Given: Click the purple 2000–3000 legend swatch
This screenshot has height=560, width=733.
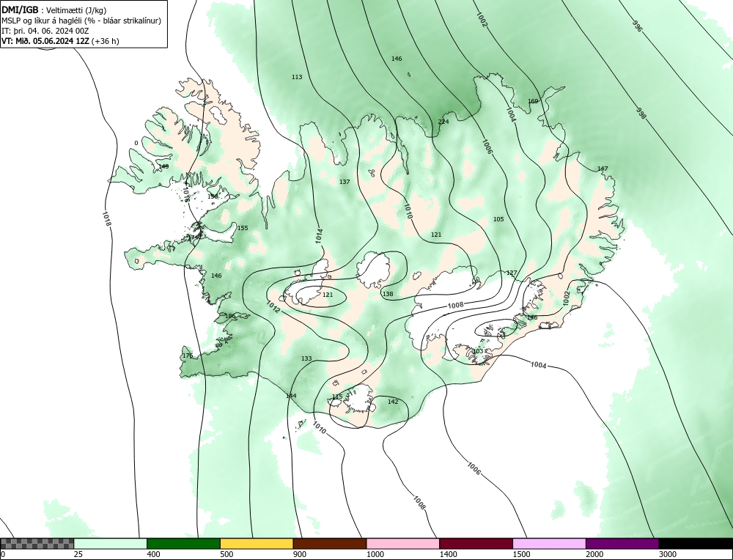Looking at the screenshot, I should tap(622, 544).
